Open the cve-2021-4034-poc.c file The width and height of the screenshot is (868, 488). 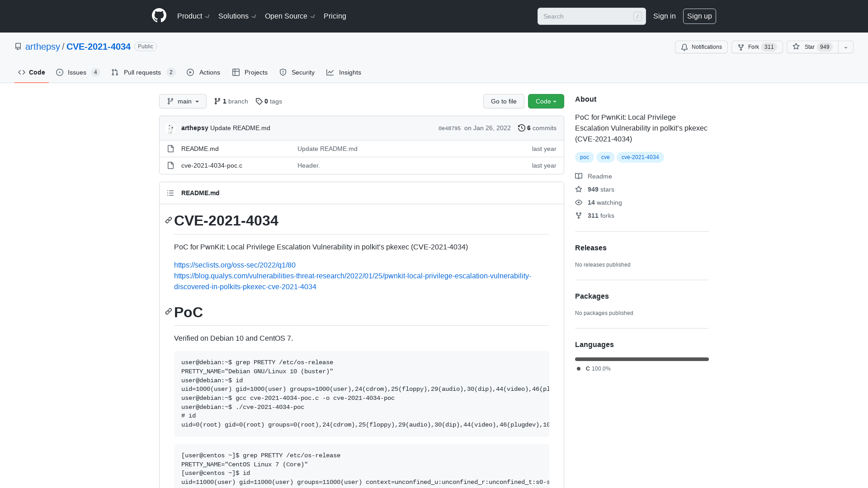click(212, 165)
